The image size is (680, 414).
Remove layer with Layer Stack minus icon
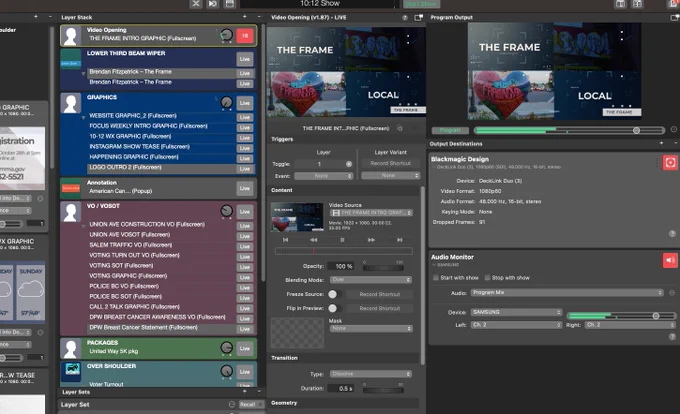[x=259, y=17]
